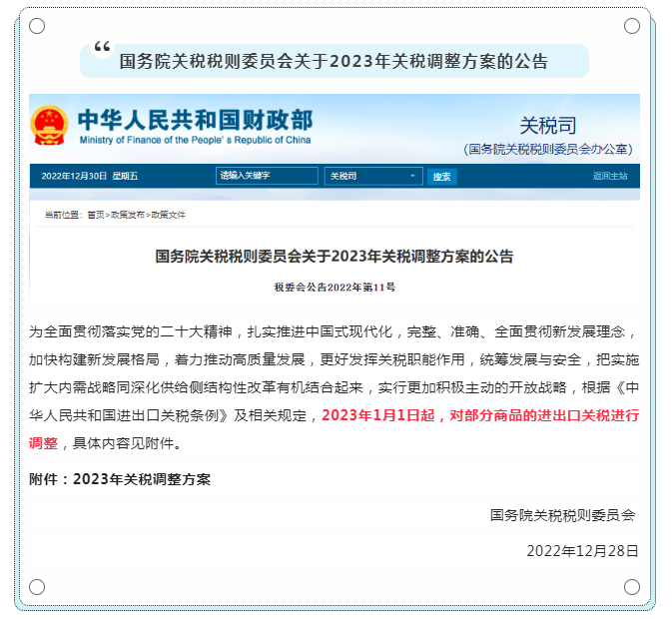Click the 返回主站 link
672x619 pixels.
tap(610, 176)
